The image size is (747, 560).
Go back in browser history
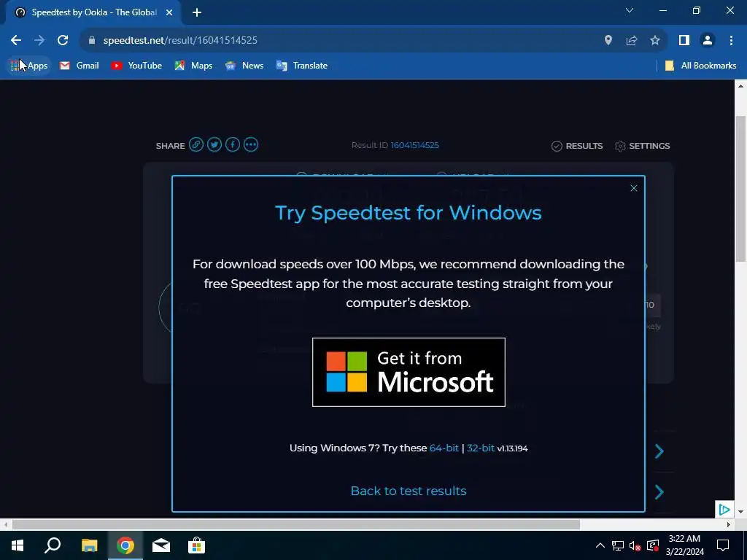click(16, 40)
